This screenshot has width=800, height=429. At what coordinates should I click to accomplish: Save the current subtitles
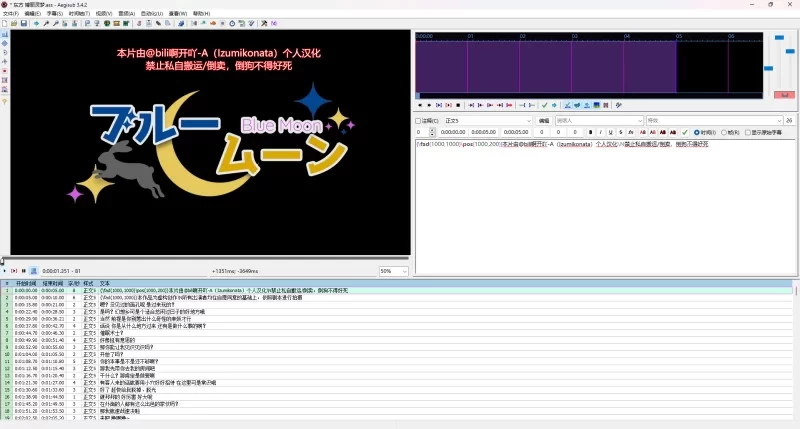click(x=23, y=23)
